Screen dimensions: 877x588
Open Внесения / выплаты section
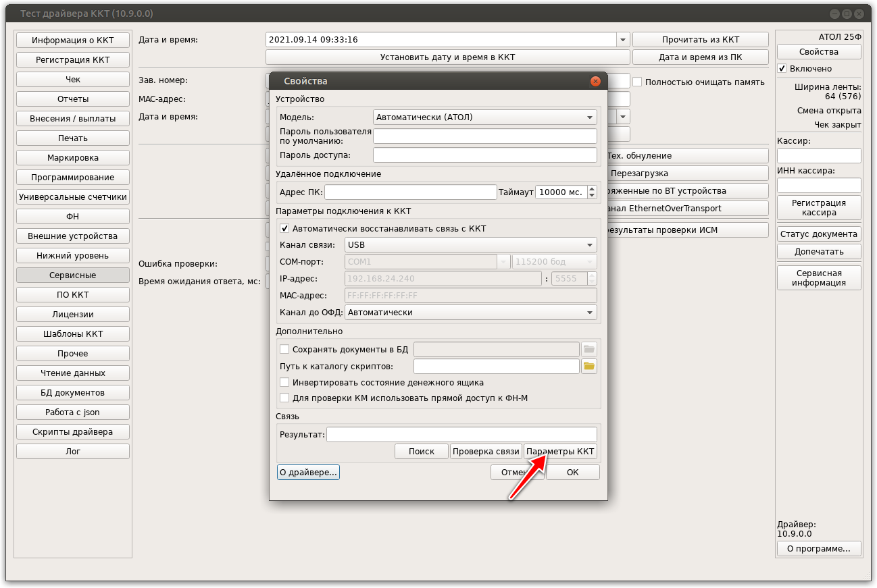73,118
